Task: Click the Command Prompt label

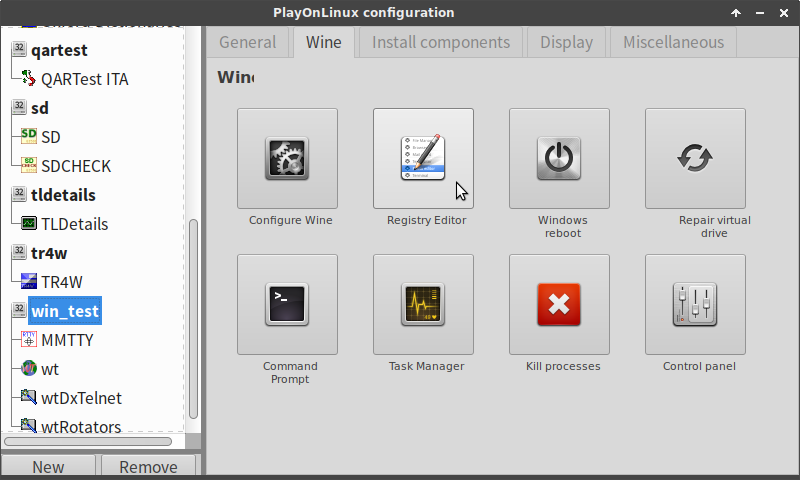Action: point(290,372)
